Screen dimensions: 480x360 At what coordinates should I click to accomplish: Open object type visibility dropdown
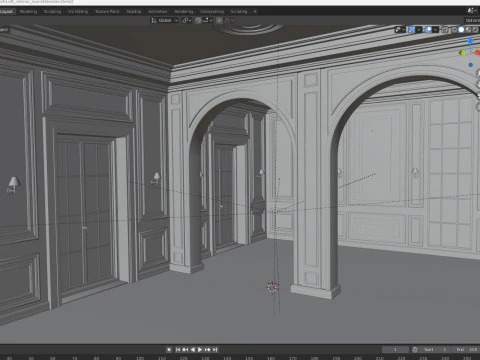coord(400,30)
